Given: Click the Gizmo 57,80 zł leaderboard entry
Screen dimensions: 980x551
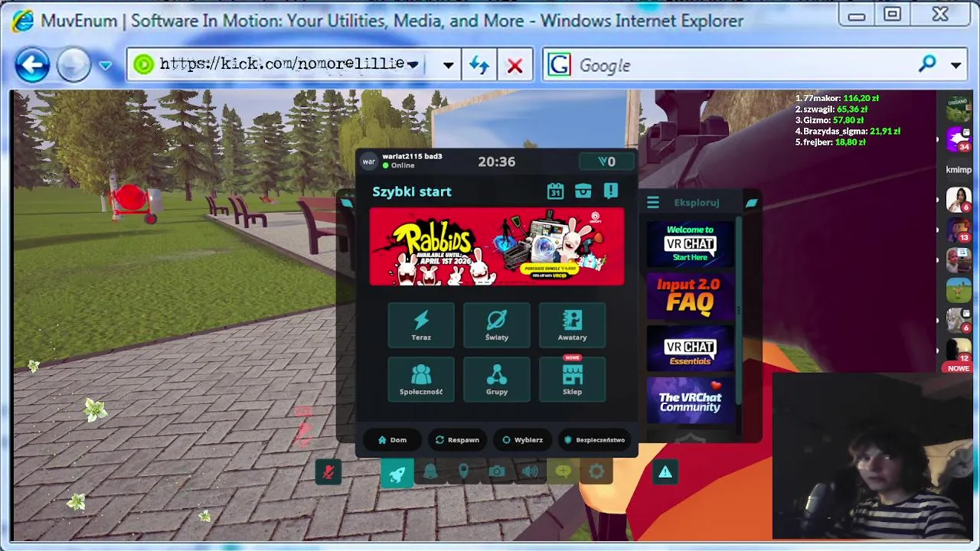Looking at the screenshot, I should point(829,120).
